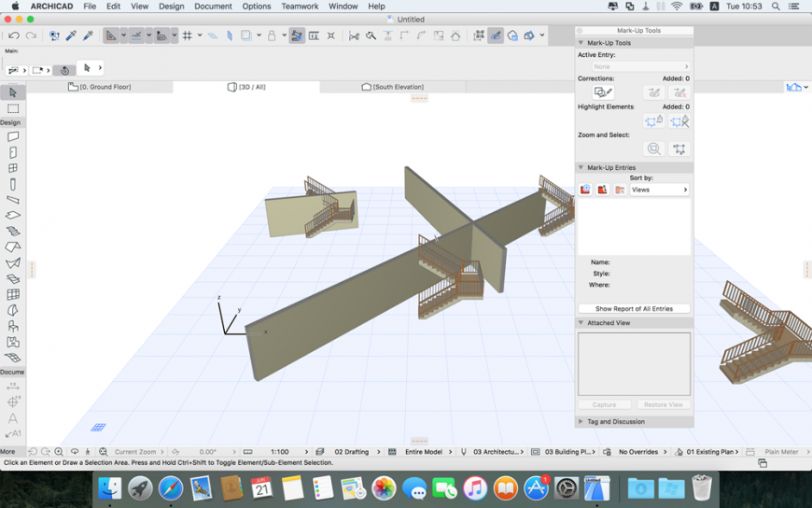Image resolution: width=812 pixels, height=508 pixels.
Task: Click the Inject Parameters syringe icon
Action: (x=88, y=35)
